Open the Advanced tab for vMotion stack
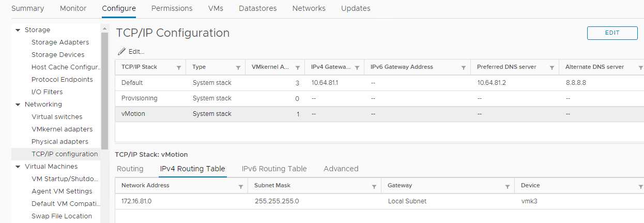The width and height of the screenshot is (644, 223). click(341, 169)
